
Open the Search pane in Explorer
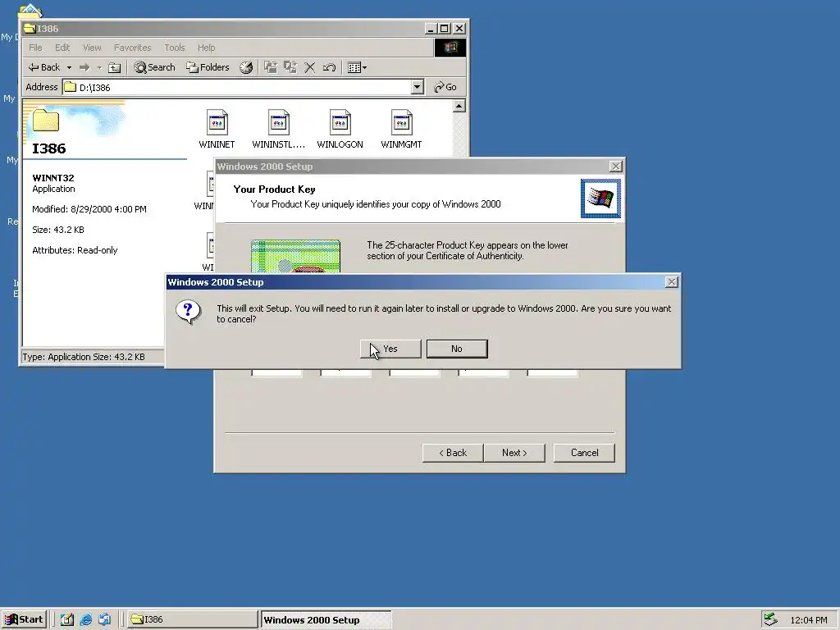pos(155,67)
